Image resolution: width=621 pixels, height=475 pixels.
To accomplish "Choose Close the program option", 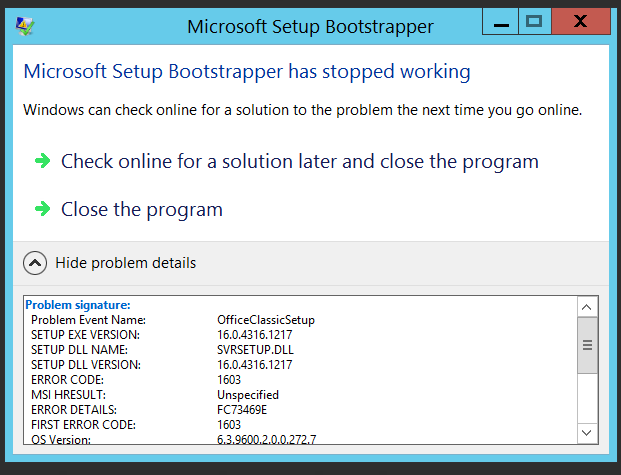I will [x=142, y=210].
